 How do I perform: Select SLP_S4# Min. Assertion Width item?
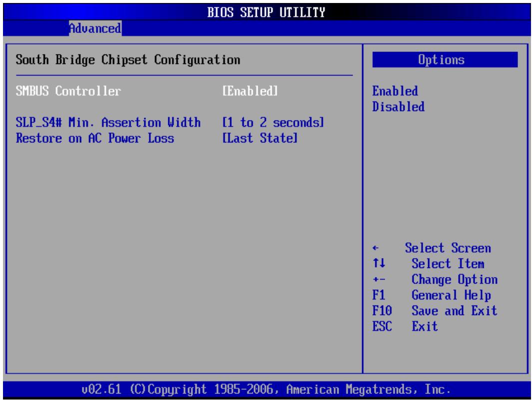(x=108, y=122)
